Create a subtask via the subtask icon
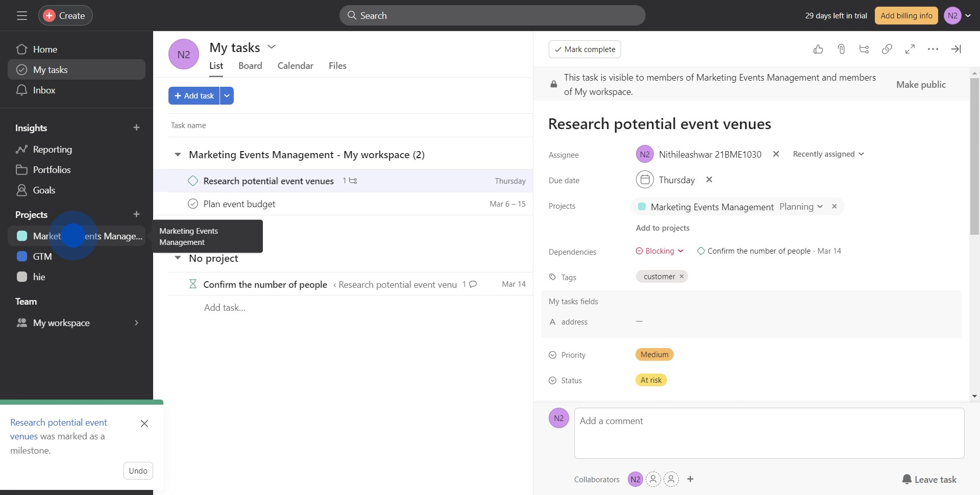 point(864,49)
